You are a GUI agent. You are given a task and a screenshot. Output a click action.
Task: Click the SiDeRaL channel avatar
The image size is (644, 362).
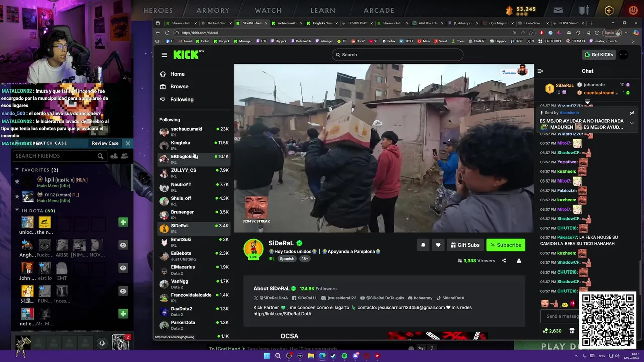pyautogui.click(x=254, y=249)
